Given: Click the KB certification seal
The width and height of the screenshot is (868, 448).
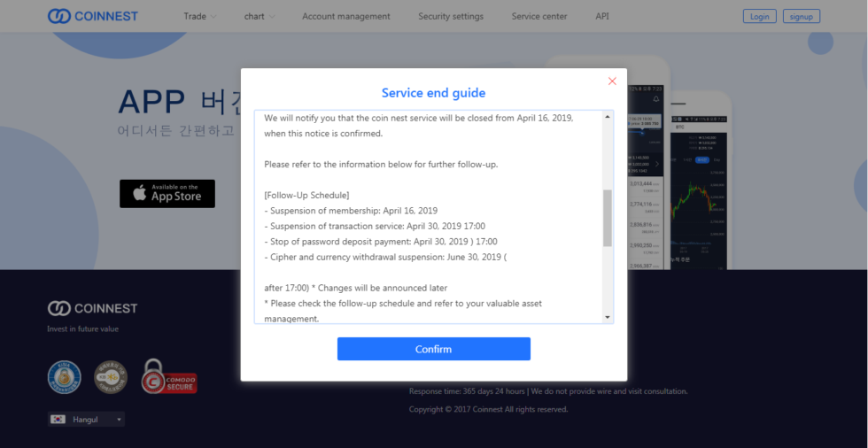Looking at the screenshot, I should [111, 376].
